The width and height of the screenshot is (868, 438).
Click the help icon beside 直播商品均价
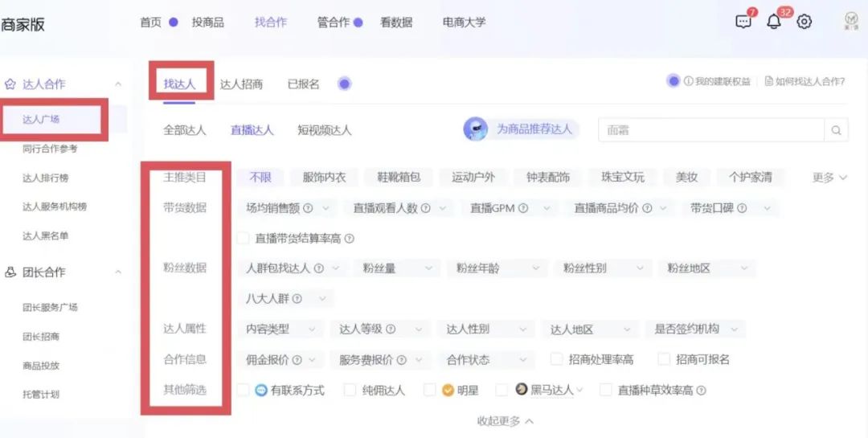click(x=646, y=208)
